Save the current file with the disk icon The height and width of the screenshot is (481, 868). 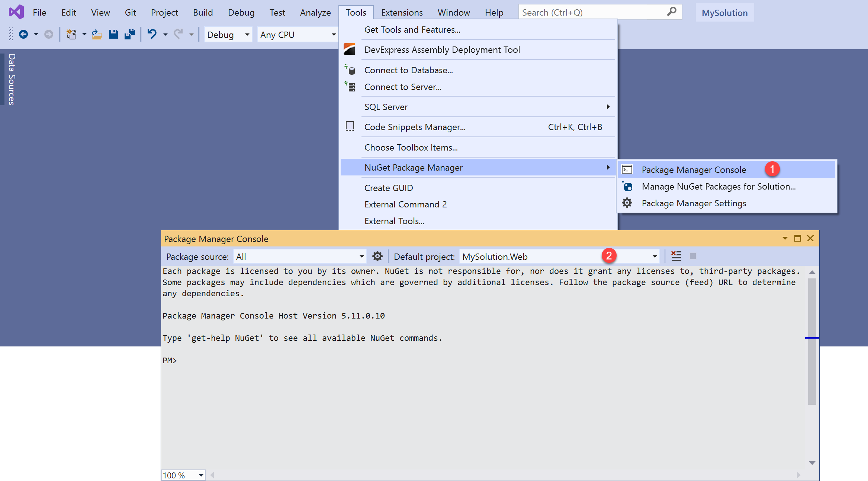(x=113, y=35)
